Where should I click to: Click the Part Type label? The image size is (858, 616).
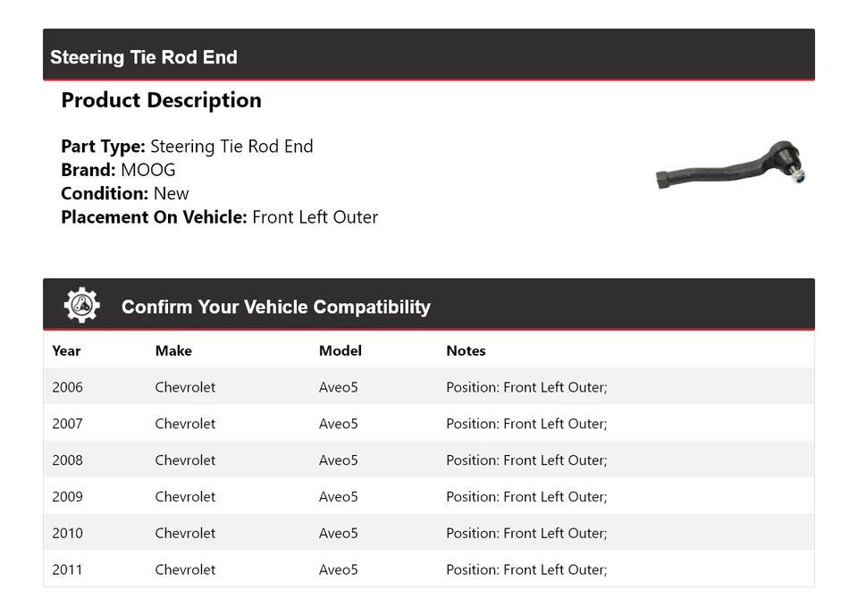pyautogui.click(x=102, y=147)
